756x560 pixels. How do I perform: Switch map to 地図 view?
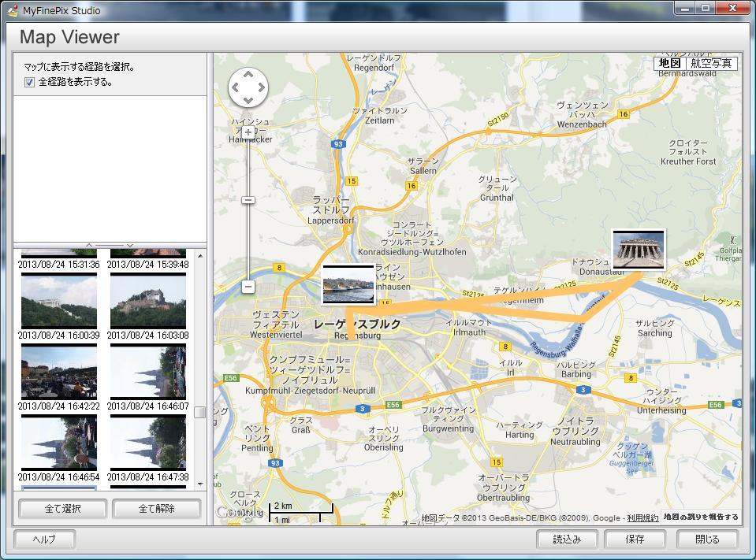(670, 64)
